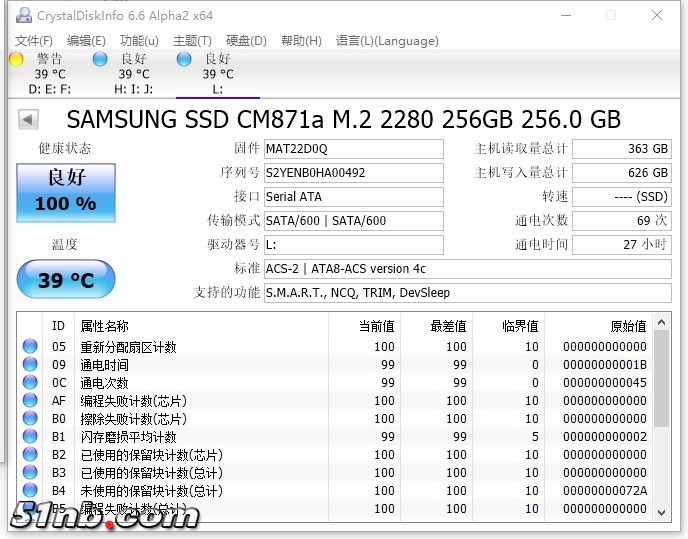This screenshot has width=688, height=539.
Task: Click blue status orb for attribute 05
Action: coord(30,347)
